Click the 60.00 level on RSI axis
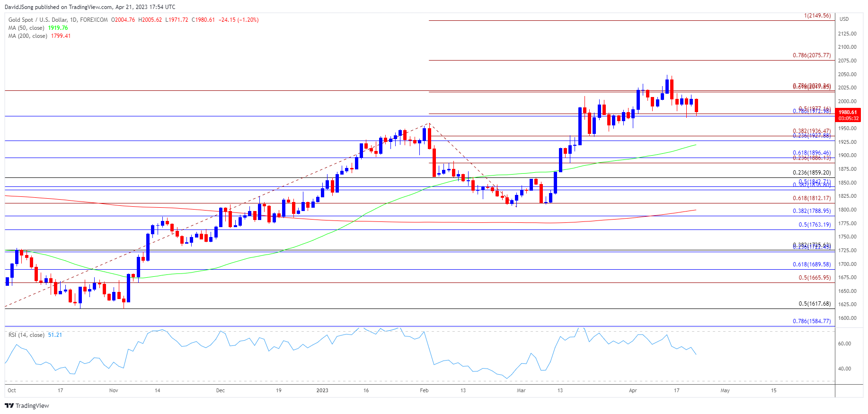 tap(844, 344)
